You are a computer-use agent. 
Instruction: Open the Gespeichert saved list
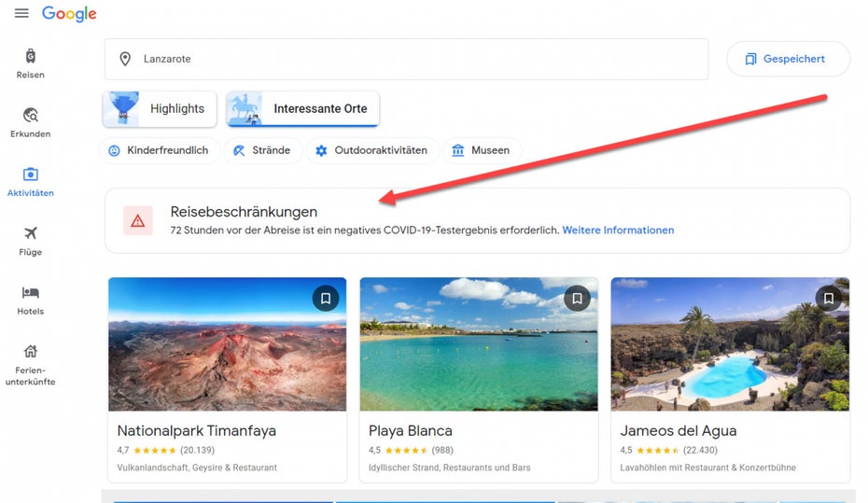pos(788,59)
